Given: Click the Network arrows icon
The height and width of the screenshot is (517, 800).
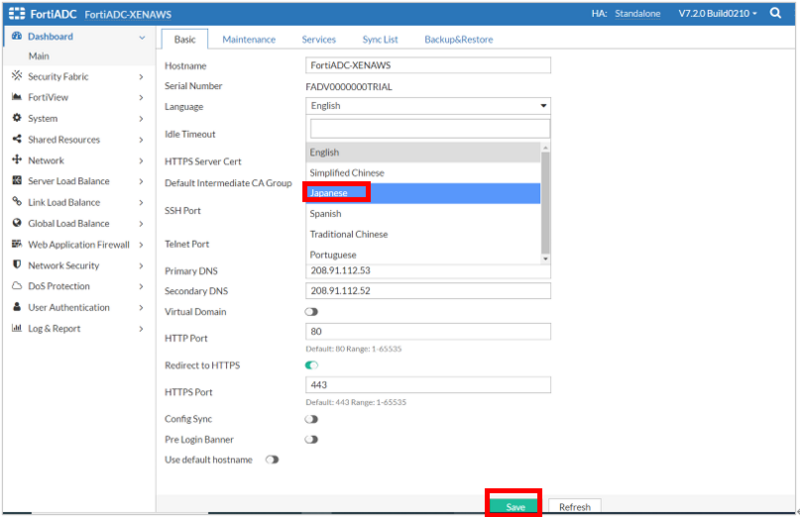Looking at the screenshot, I should tap(17, 160).
